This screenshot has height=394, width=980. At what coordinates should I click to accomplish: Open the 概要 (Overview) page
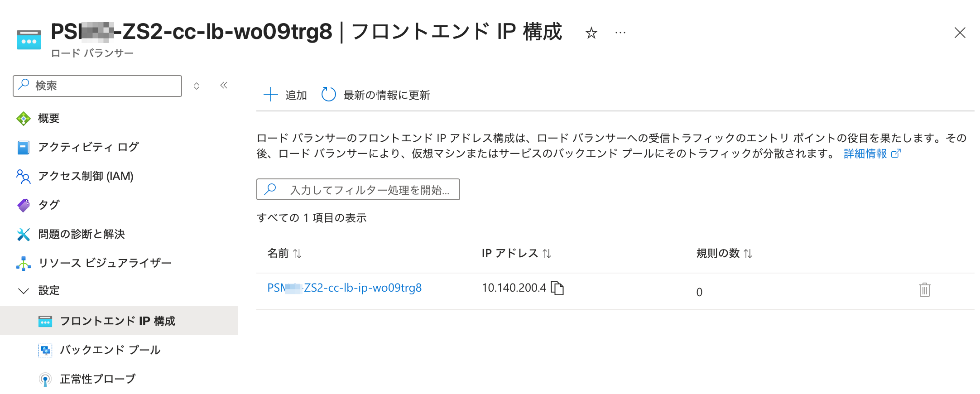(48, 118)
